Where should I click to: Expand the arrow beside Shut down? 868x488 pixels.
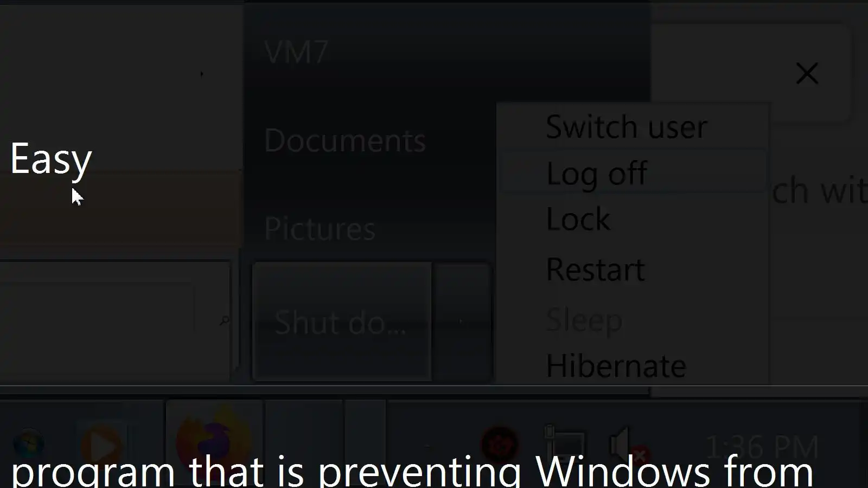[x=462, y=322]
